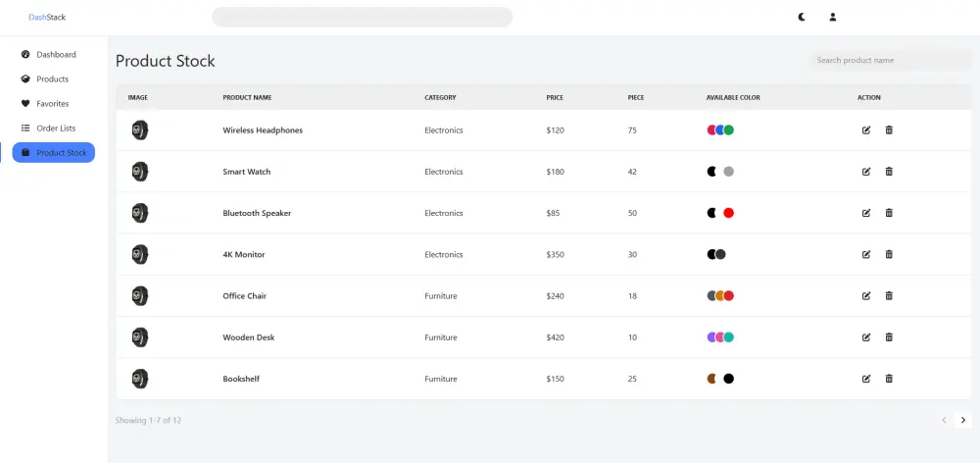Click edit icon for Bookshelf
The image size is (980, 463).
[866, 379]
